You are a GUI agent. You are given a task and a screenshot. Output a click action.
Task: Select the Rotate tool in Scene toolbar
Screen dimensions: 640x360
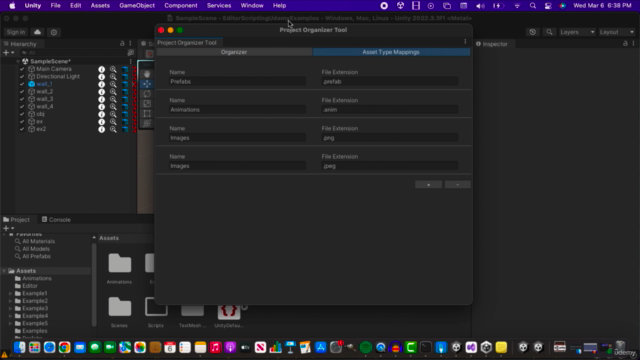147,94
